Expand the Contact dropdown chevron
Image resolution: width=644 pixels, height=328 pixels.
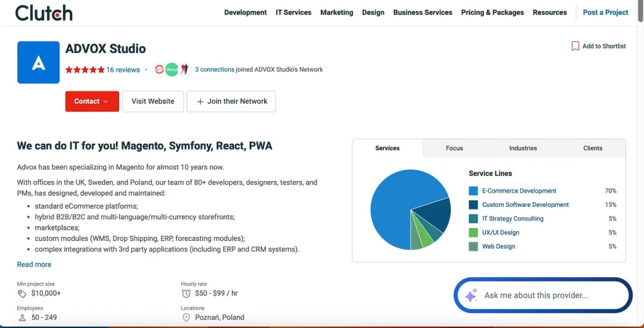point(106,102)
